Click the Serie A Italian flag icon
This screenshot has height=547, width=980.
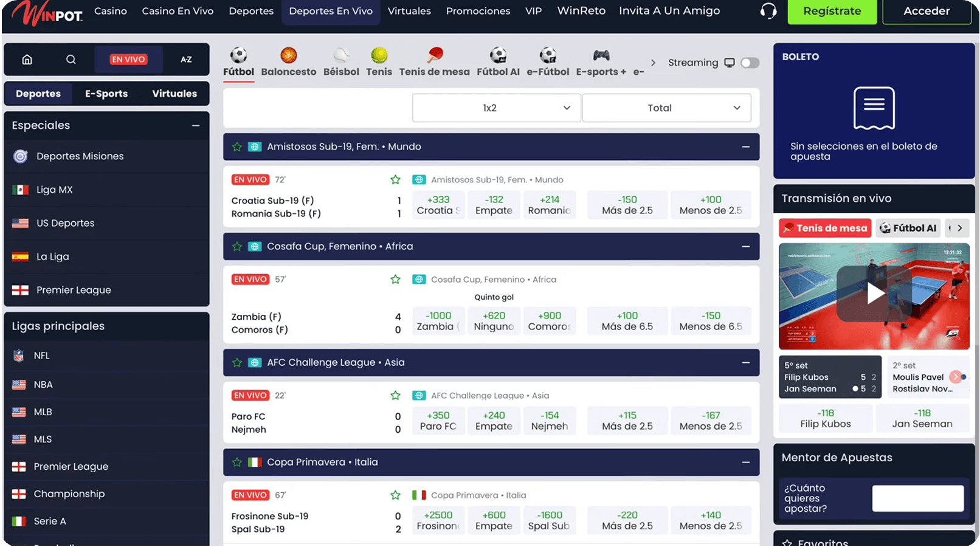click(19, 521)
